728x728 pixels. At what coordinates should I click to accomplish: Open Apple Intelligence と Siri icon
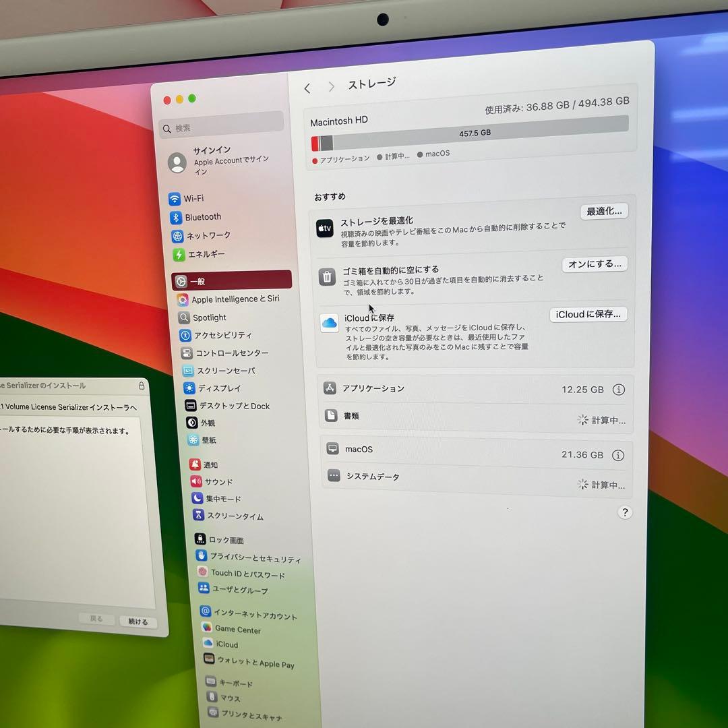tap(183, 300)
